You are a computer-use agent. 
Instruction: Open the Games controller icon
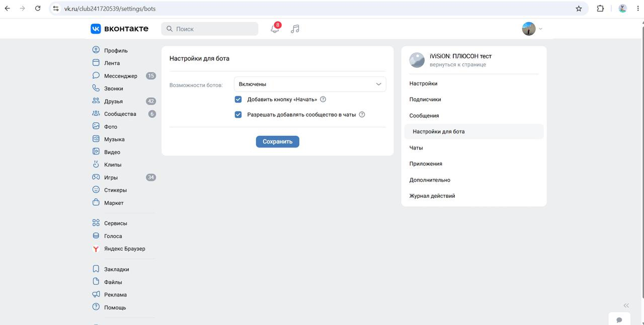(96, 177)
